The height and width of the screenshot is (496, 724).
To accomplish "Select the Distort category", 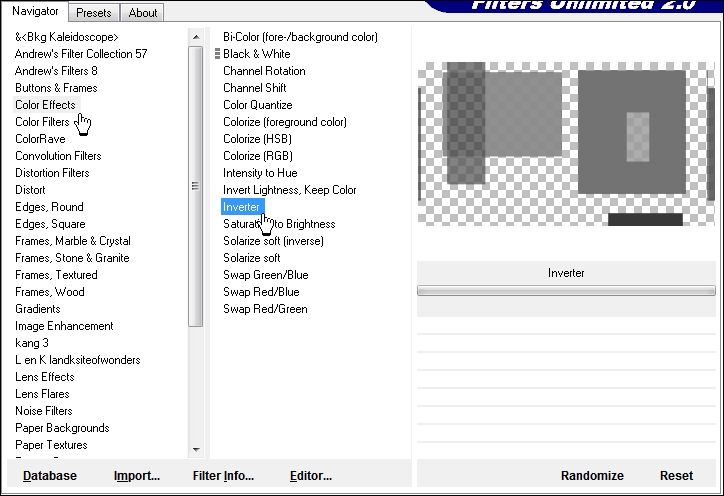I will [x=30, y=190].
